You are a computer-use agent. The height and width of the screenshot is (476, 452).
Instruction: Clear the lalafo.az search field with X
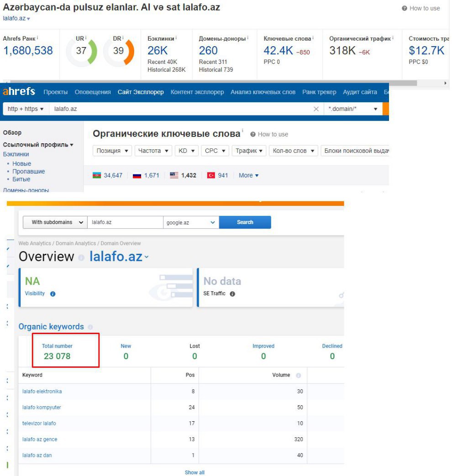316,109
